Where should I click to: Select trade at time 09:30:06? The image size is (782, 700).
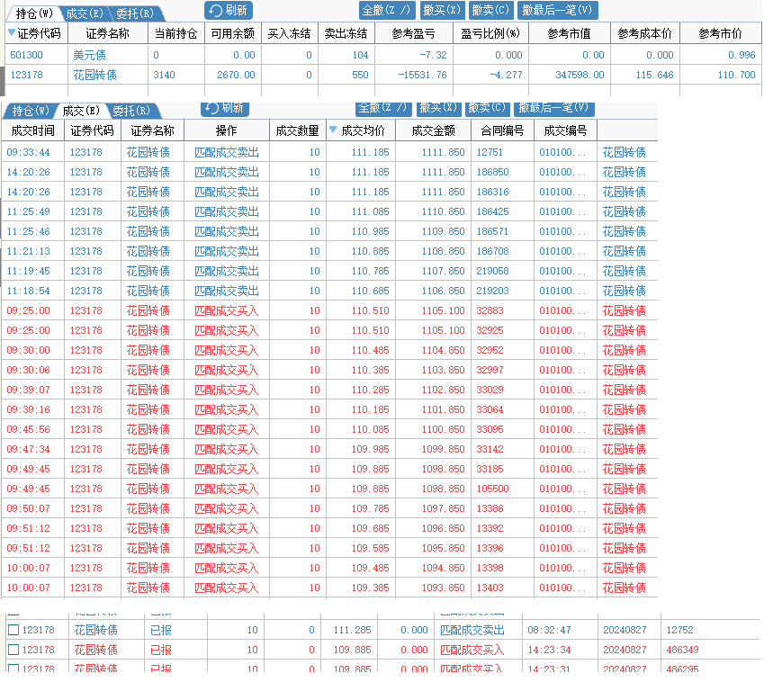tap(329, 370)
